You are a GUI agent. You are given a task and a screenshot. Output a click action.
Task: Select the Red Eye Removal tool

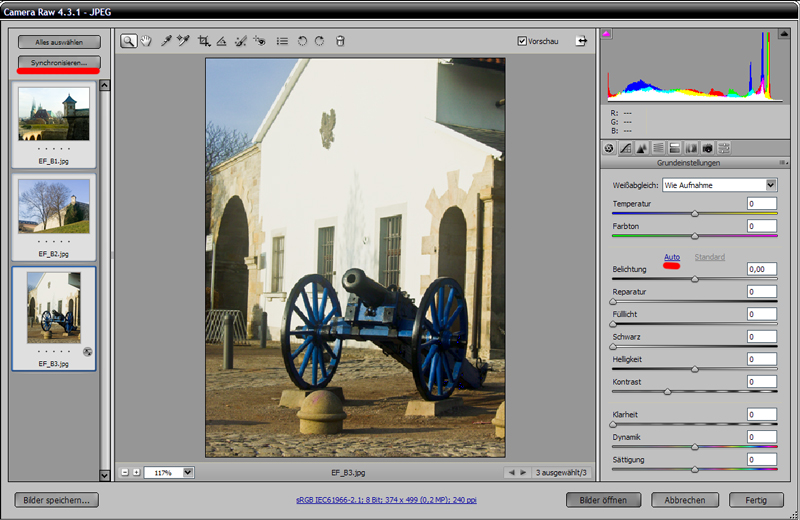tap(259, 41)
